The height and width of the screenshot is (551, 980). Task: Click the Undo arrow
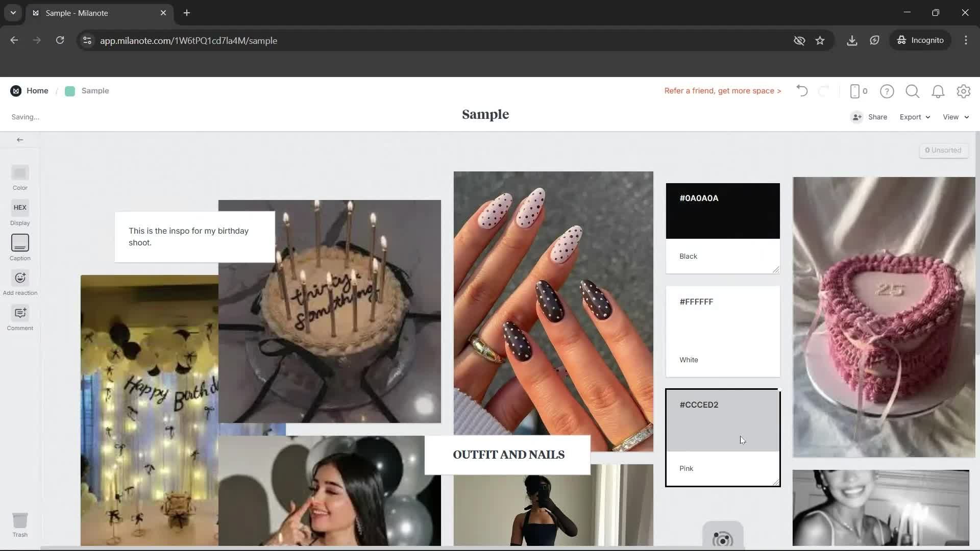click(x=801, y=91)
